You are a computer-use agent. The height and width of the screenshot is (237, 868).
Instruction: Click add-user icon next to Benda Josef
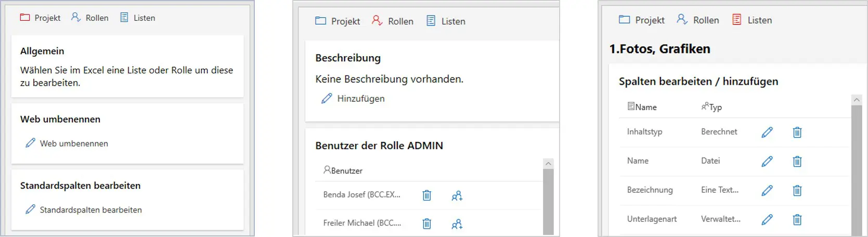pyautogui.click(x=457, y=196)
